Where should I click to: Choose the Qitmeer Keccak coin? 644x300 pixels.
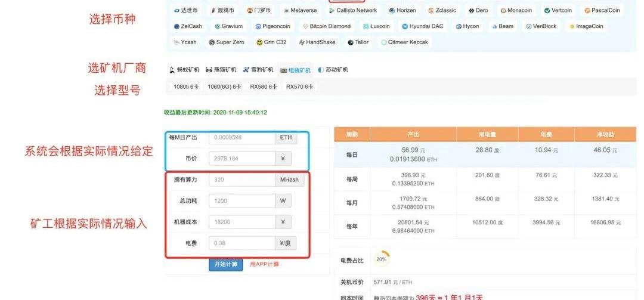(x=404, y=42)
